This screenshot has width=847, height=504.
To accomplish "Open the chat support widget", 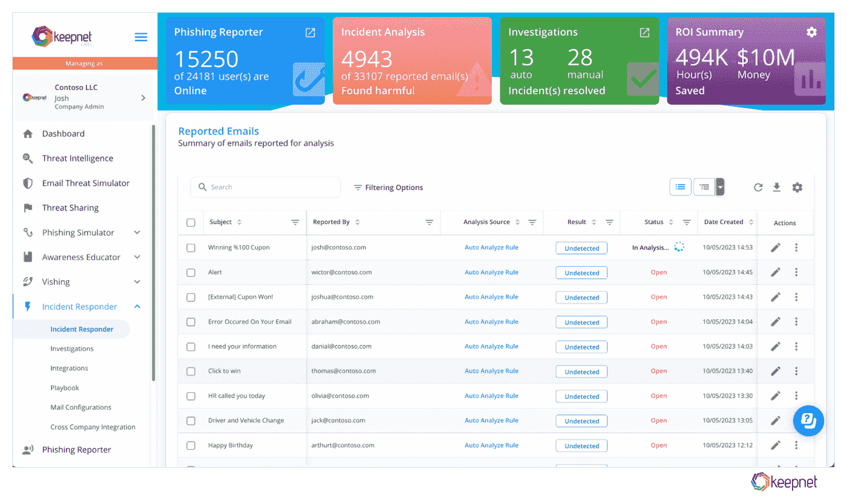I will coord(809,421).
